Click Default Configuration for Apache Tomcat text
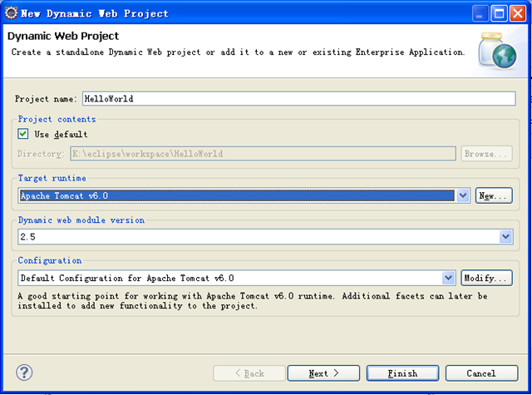Viewport: 532px width, 395px height. (x=127, y=279)
